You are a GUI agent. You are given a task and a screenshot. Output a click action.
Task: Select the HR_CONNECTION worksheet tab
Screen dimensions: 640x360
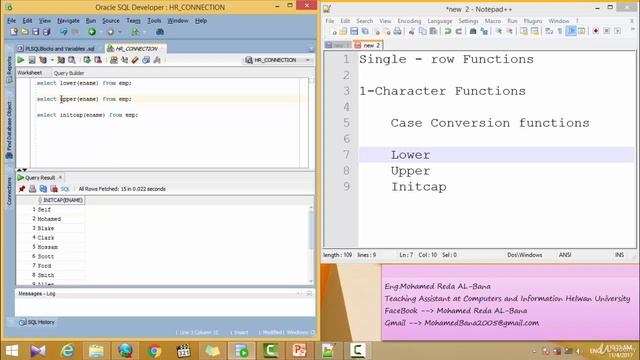coord(136,49)
